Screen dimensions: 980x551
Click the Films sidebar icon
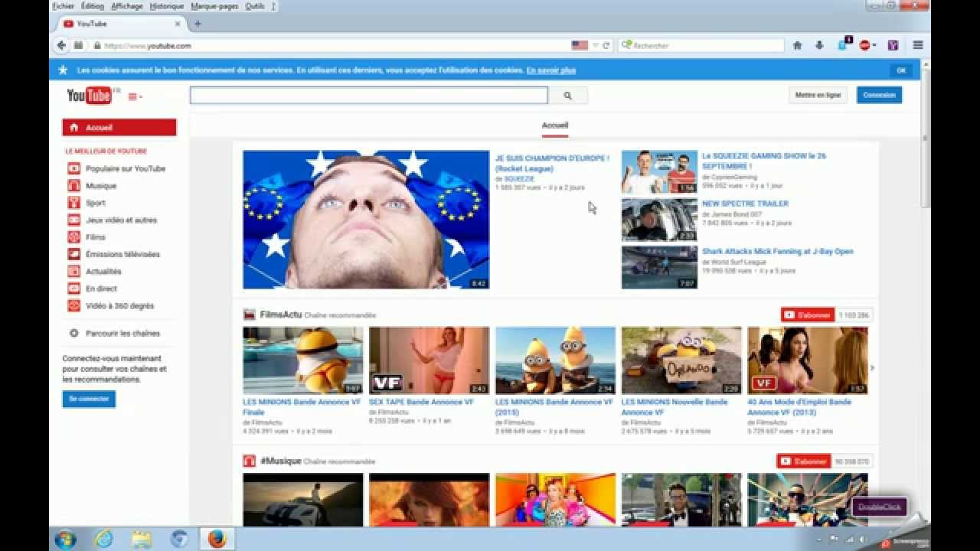tap(73, 237)
